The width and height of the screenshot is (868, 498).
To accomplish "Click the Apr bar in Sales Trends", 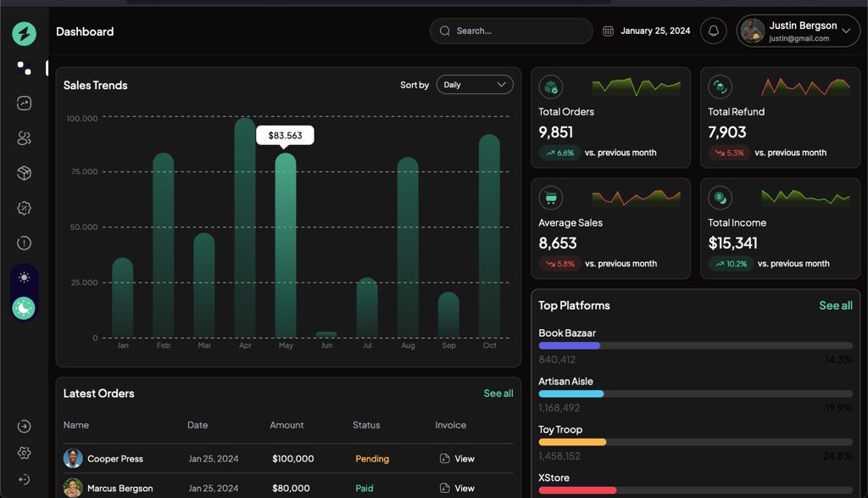I will (x=245, y=227).
